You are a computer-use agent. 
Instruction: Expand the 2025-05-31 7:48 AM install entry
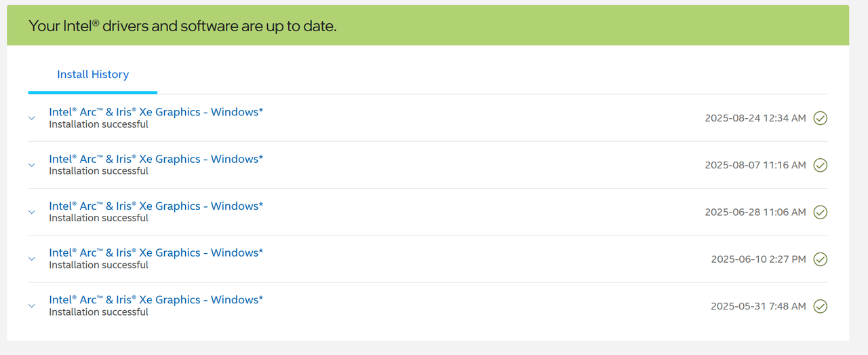pos(32,306)
